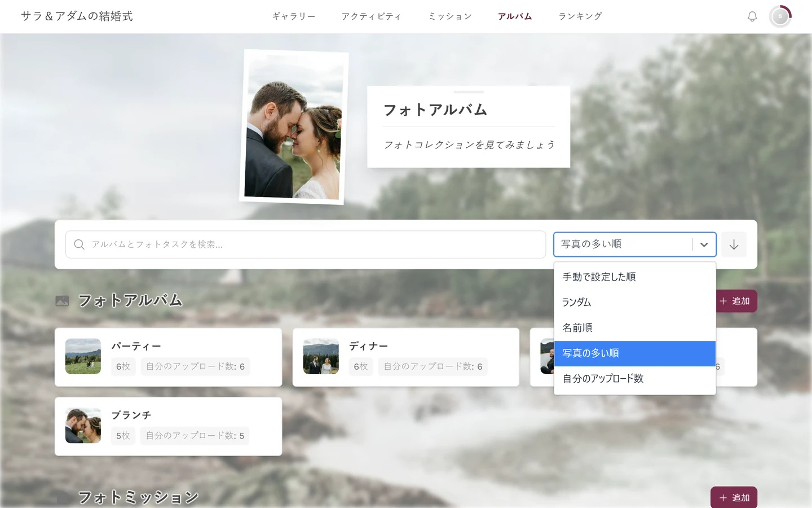Open the ブランチ album thumbnail
The image size is (812, 508).
[83, 426]
